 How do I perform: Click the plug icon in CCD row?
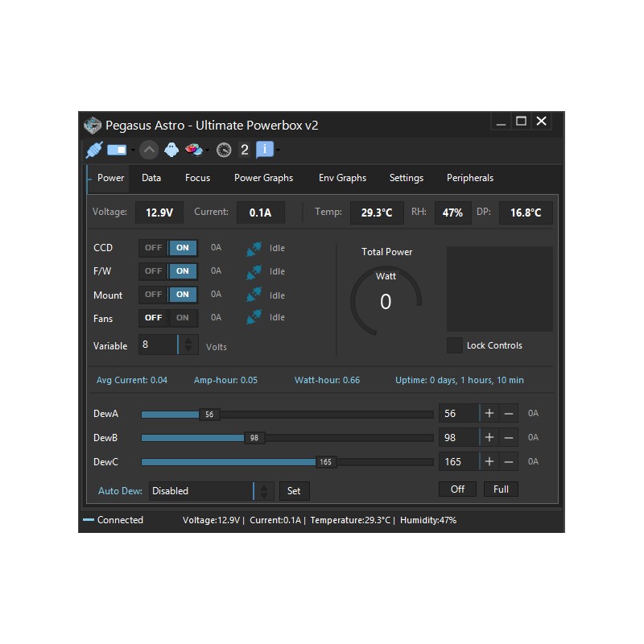click(x=254, y=248)
